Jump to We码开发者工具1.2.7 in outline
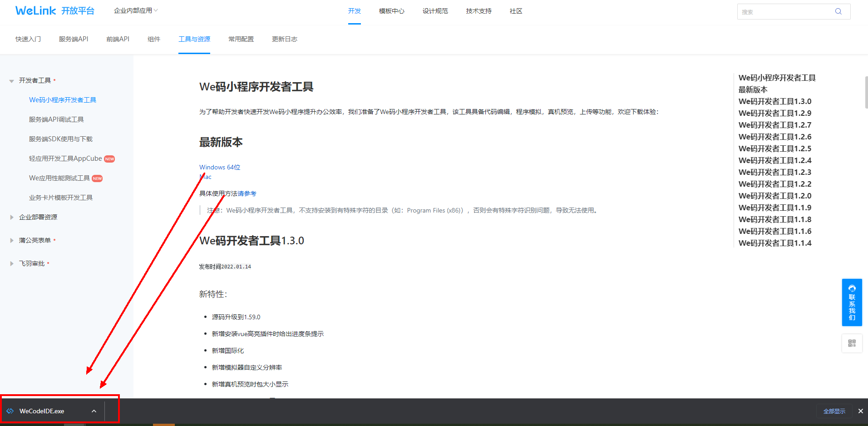 coord(775,125)
